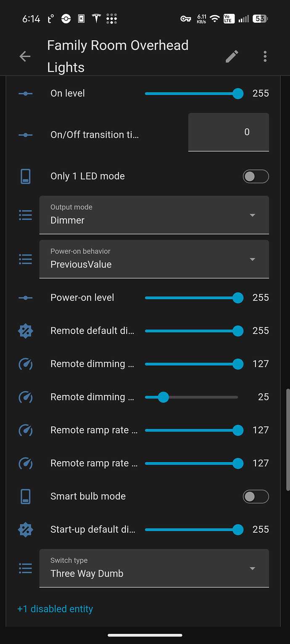Show the +1 disabled entity link
The image size is (290, 644).
point(55,609)
